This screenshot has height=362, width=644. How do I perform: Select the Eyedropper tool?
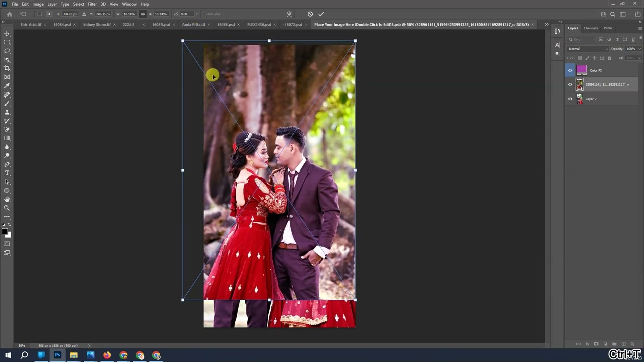(x=7, y=86)
